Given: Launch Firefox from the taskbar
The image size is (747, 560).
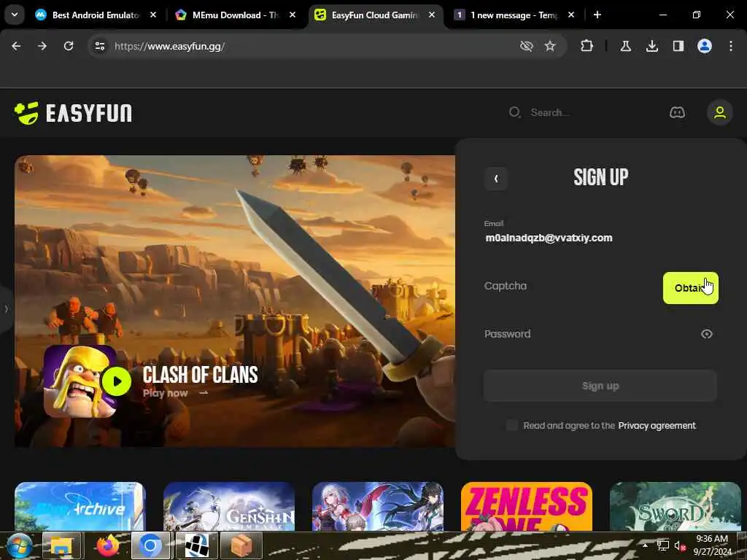Looking at the screenshot, I should pyautogui.click(x=108, y=545).
